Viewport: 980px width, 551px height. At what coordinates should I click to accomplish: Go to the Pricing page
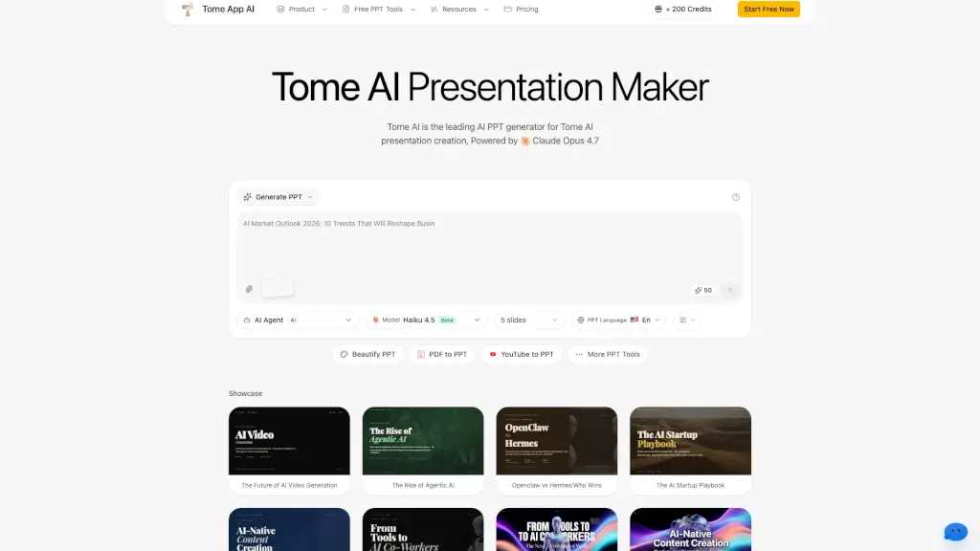tap(522, 10)
